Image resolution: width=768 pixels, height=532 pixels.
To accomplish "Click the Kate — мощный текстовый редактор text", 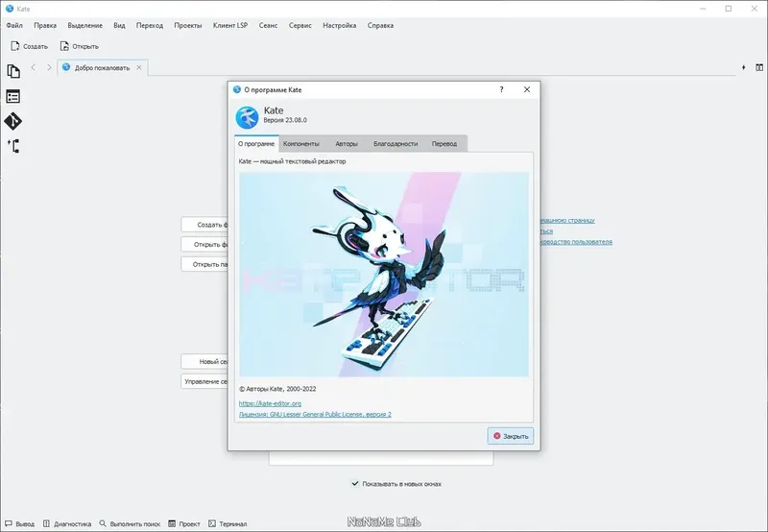I will coord(293,161).
